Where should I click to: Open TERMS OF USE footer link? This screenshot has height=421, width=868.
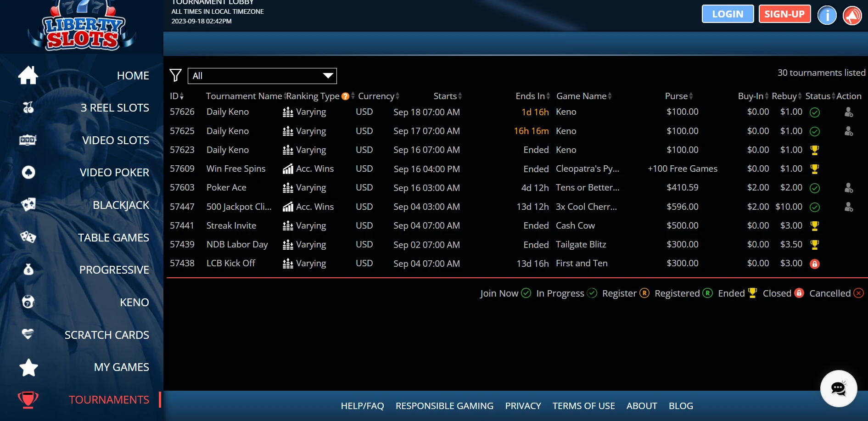tap(583, 406)
